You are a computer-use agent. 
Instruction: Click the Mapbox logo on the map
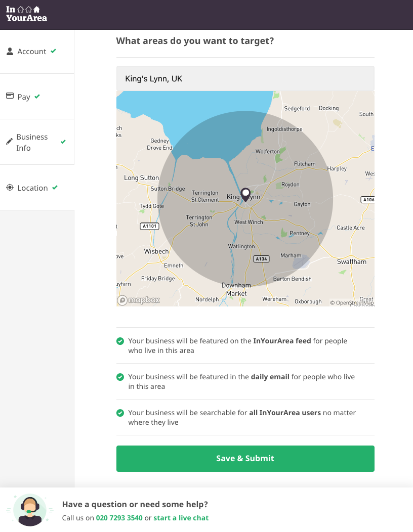139,300
